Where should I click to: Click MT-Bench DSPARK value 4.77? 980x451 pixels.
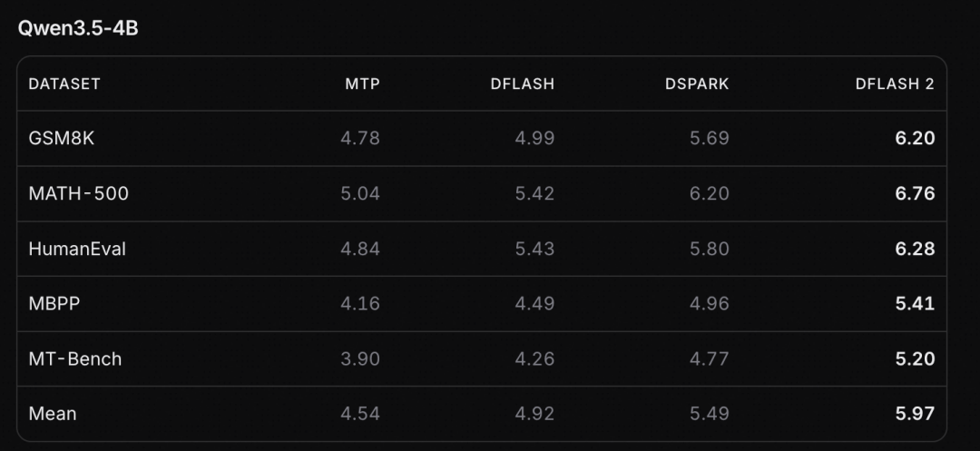[710, 359]
